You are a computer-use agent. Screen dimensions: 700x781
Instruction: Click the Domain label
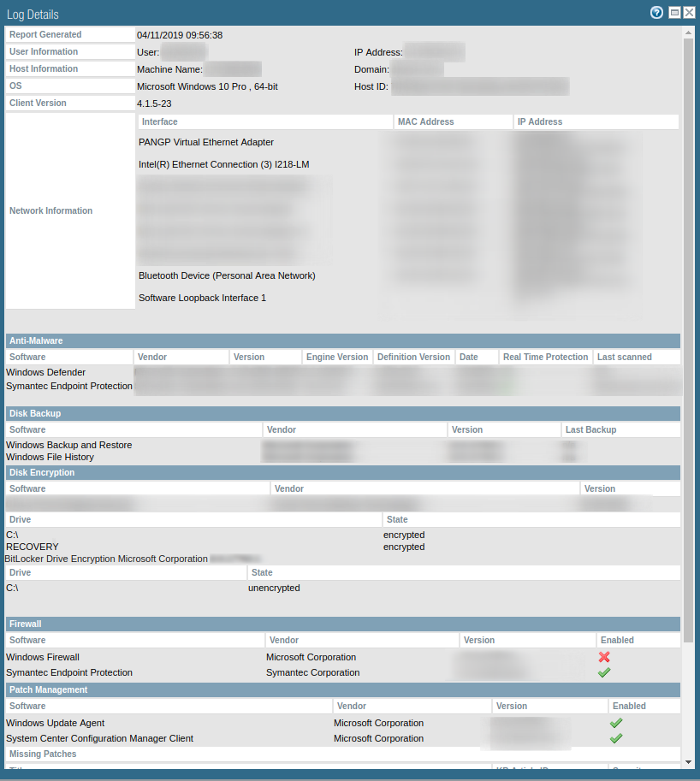pos(371,70)
